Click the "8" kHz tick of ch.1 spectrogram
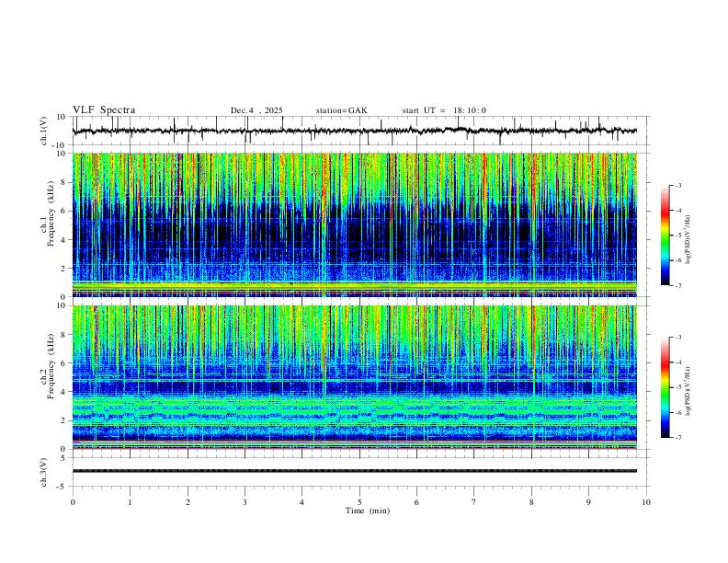 tap(63, 182)
